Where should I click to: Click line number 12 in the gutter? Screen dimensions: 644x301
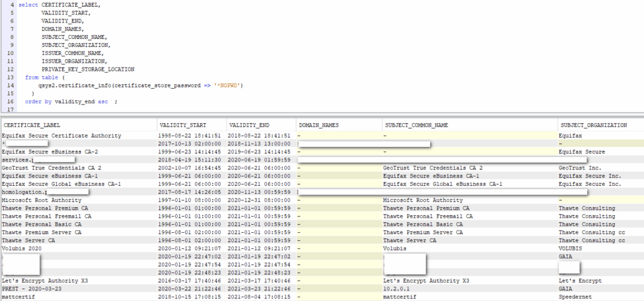point(10,69)
